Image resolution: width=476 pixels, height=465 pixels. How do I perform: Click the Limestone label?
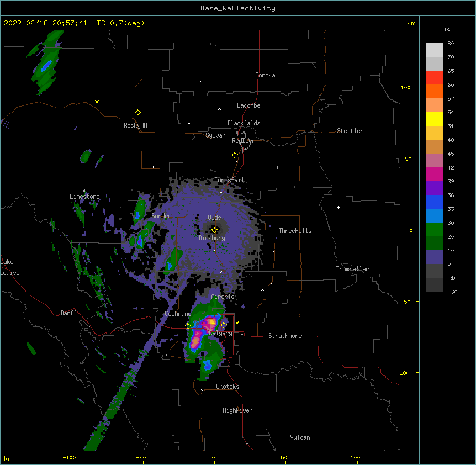point(84,197)
